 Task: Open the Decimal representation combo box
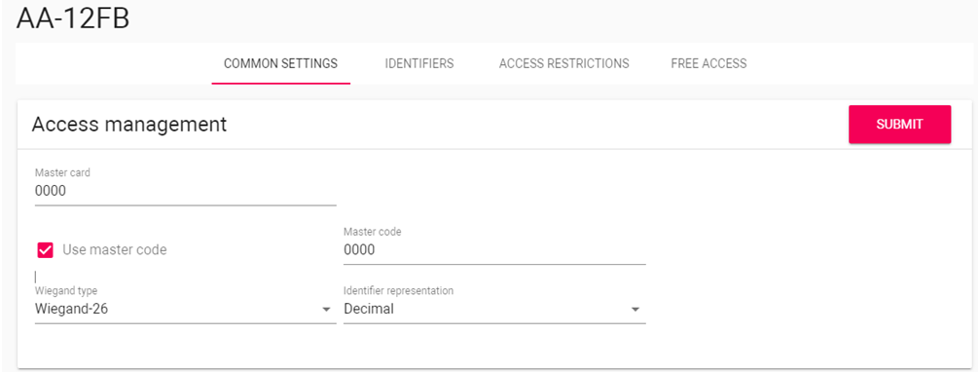pyautogui.click(x=494, y=309)
